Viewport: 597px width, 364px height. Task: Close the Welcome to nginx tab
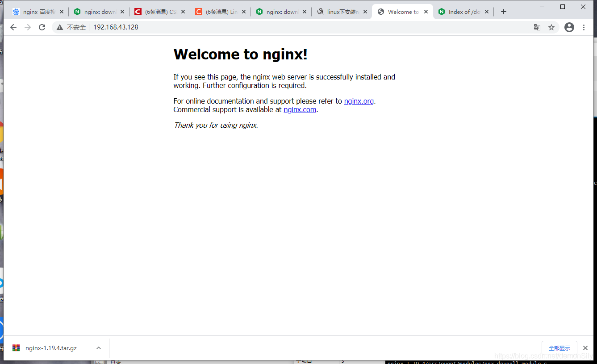point(426,12)
